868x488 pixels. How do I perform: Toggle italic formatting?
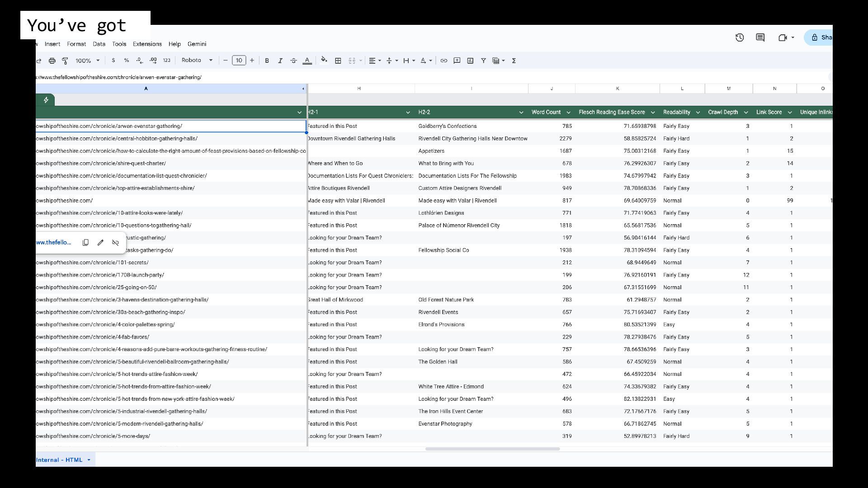tap(280, 61)
